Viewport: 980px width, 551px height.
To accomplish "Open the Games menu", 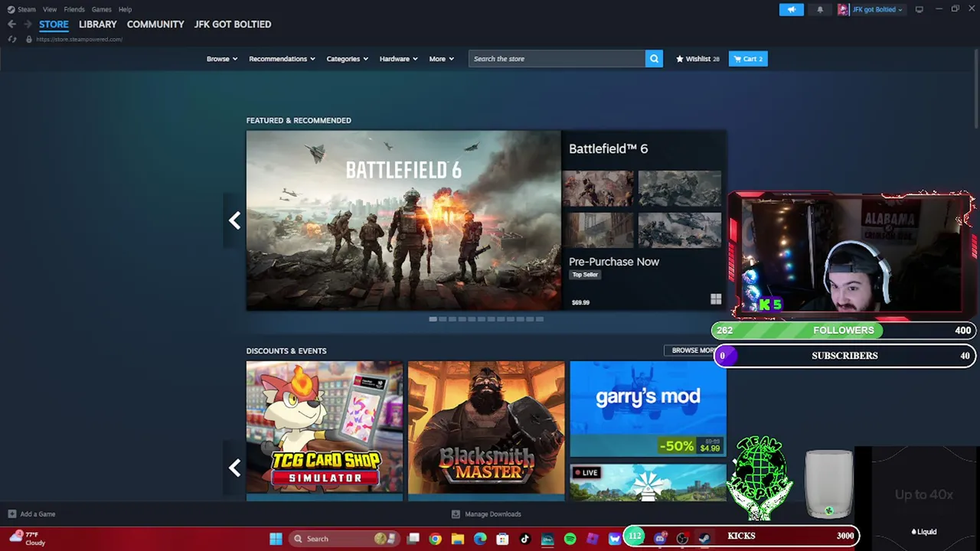I will click(x=101, y=9).
